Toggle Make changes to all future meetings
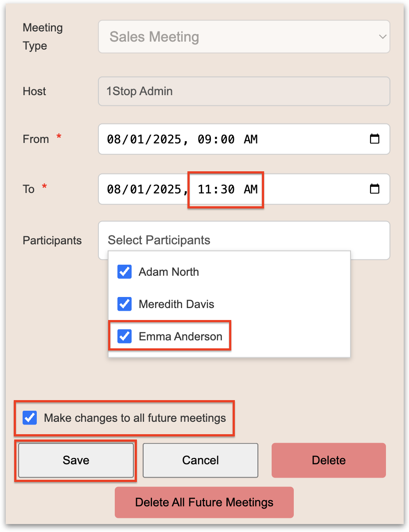Screen dimensions: 409x532 pyautogui.click(x=30, y=418)
